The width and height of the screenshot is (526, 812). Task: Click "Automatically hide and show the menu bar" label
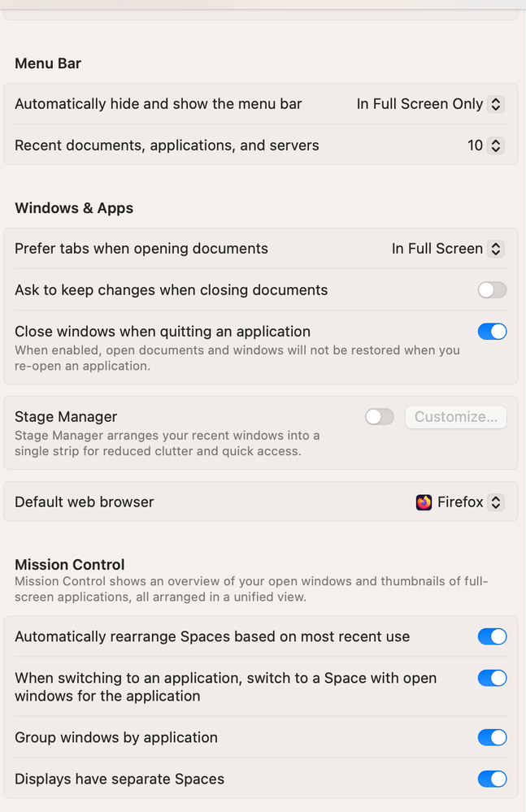tap(159, 104)
